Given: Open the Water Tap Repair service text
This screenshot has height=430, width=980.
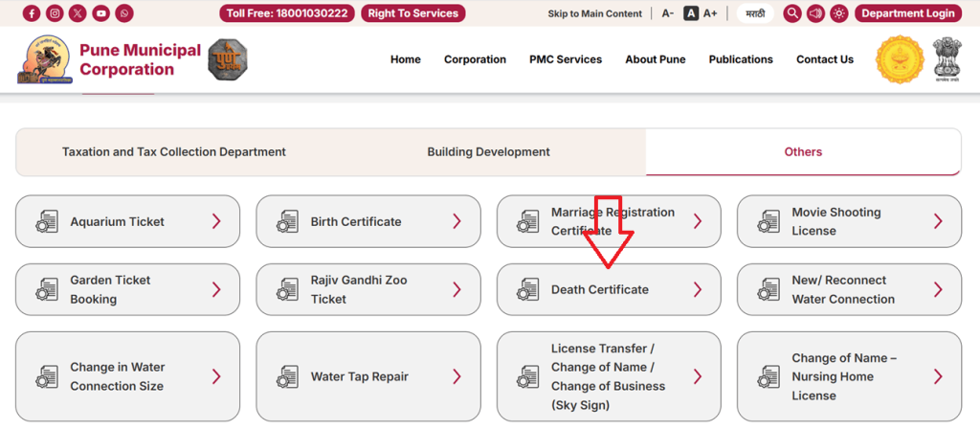Looking at the screenshot, I should 360,376.
